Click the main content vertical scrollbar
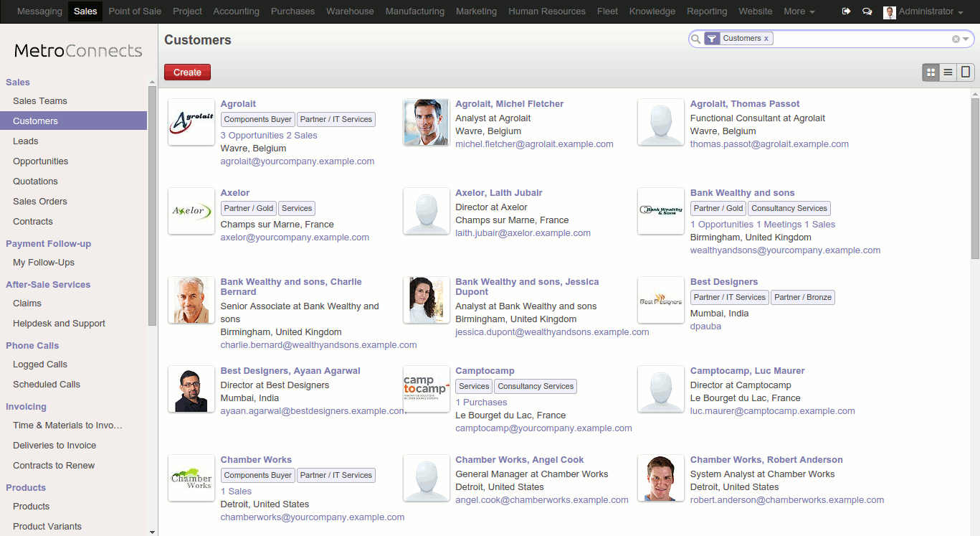Image resolution: width=980 pixels, height=536 pixels. click(x=975, y=179)
